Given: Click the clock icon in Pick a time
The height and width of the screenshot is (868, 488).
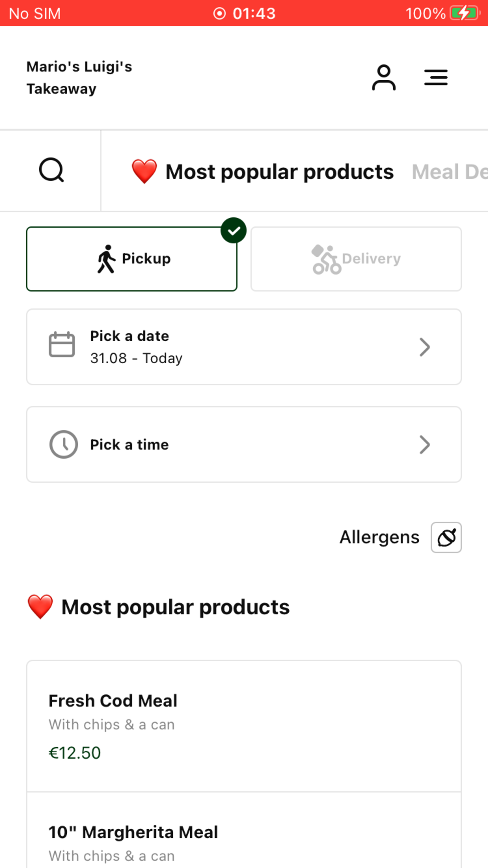Looking at the screenshot, I should coord(63,445).
